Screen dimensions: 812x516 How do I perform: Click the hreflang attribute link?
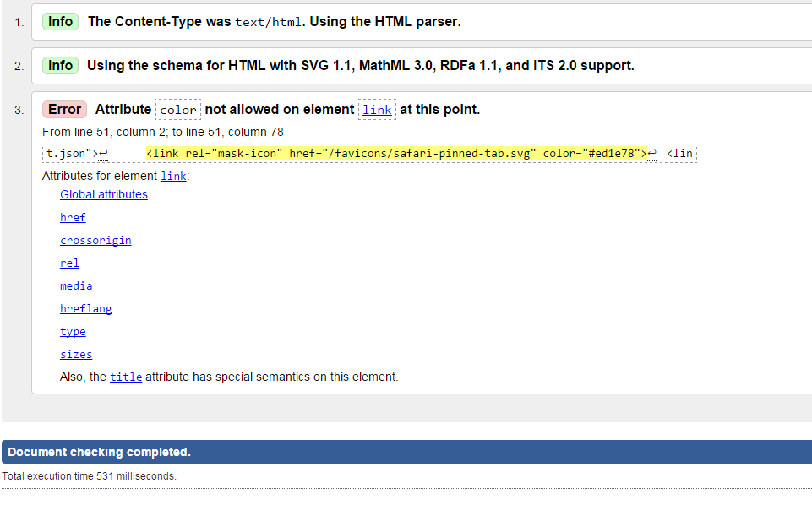click(x=85, y=308)
